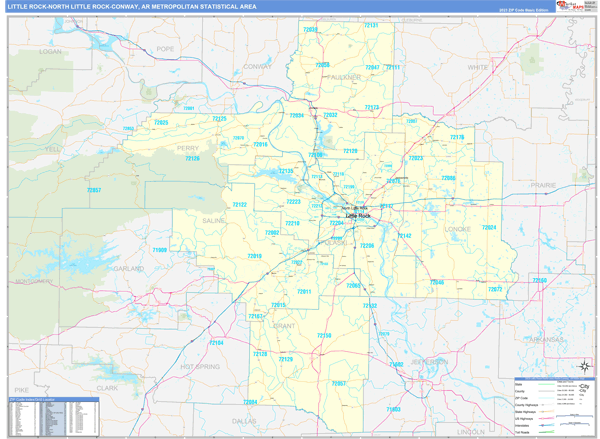Click ZIP code 72135
The image size is (600, 439).
(x=286, y=171)
